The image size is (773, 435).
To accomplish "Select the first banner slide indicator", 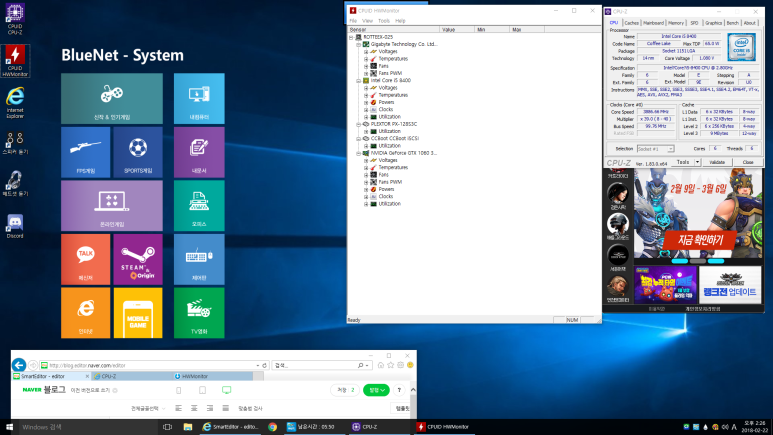I will pyautogui.click(x=680, y=261).
